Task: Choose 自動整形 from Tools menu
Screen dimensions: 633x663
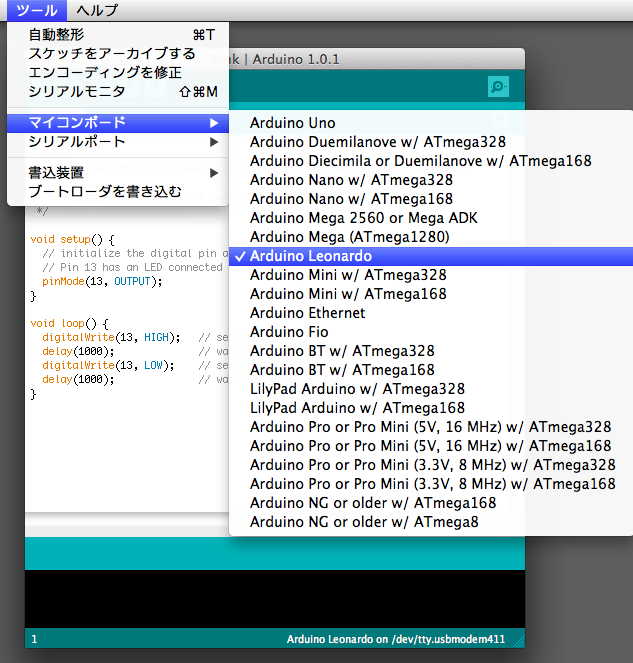Action: [x=118, y=35]
